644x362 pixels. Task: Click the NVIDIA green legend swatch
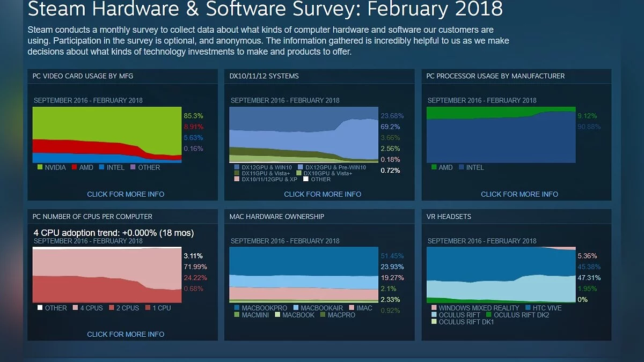pos(40,167)
